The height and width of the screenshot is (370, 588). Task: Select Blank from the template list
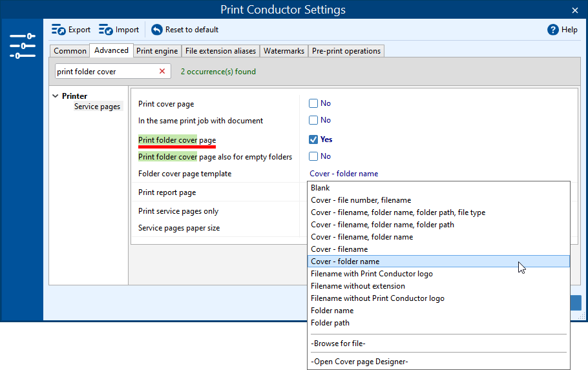[320, 188]
